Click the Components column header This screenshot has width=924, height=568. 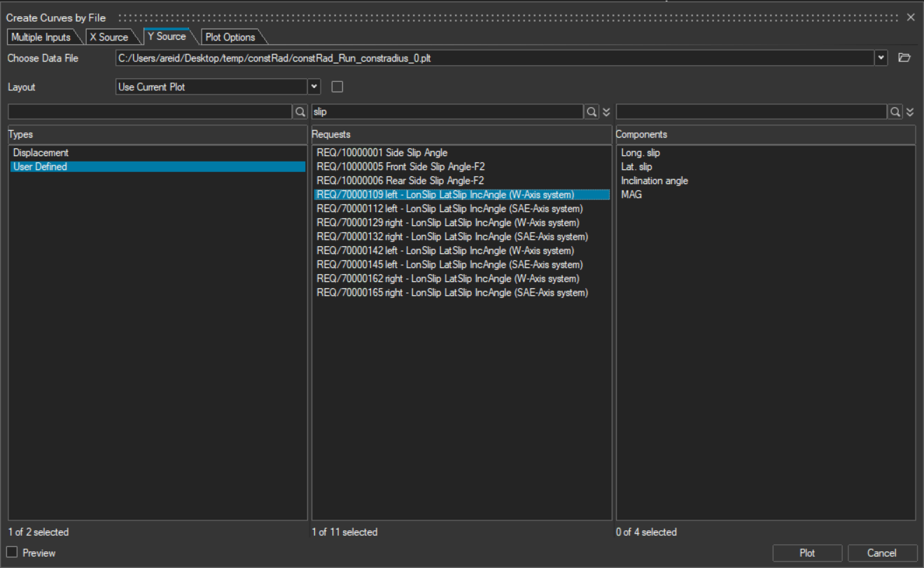click(766, 134)
